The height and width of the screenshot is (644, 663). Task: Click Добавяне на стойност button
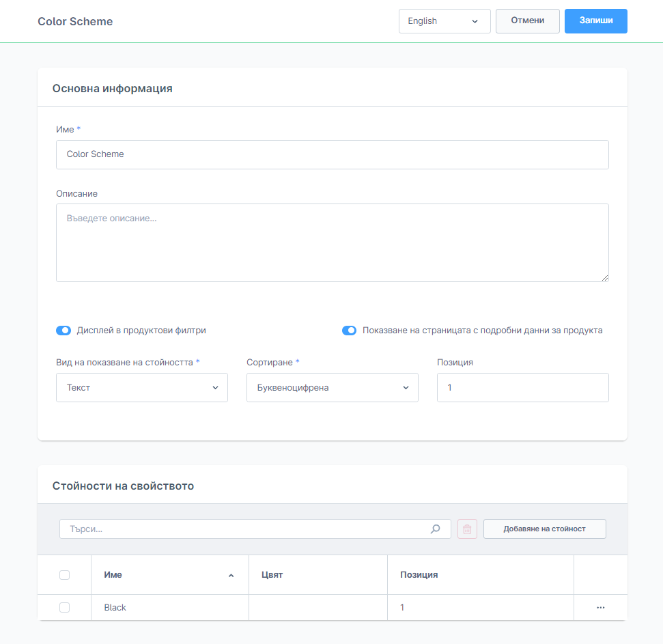pos(544,529)
